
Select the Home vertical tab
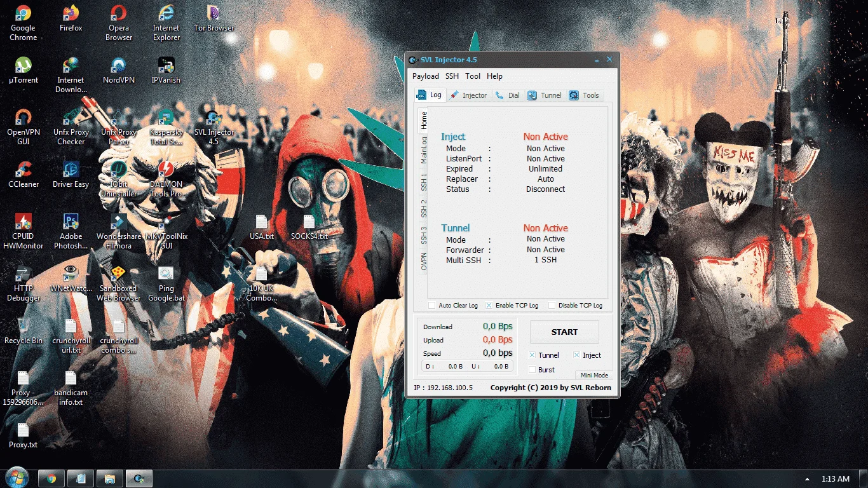pyautogui.click(x=424, y=120)
